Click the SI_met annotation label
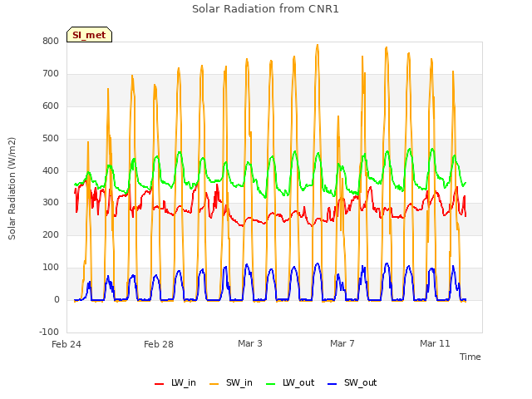This screenshot has height=399, width=532. pos(89,35)
